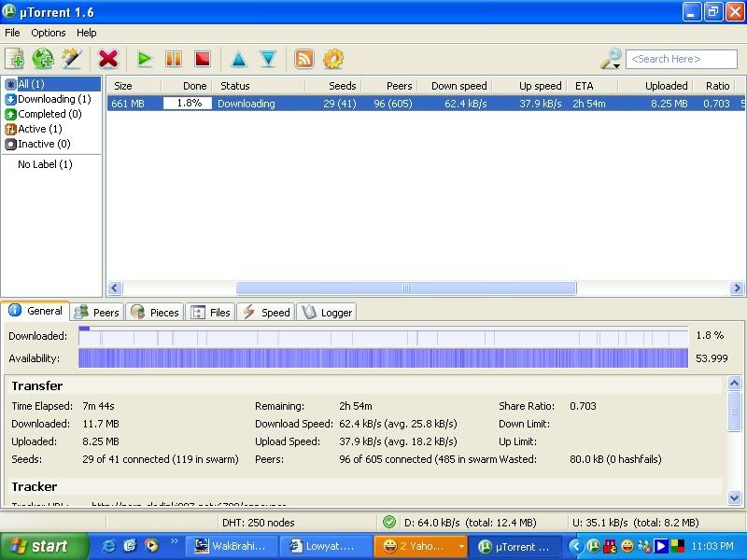Switch to the Peers tab
This screenshot has height=560, width=747.
(x=97, y=312)
